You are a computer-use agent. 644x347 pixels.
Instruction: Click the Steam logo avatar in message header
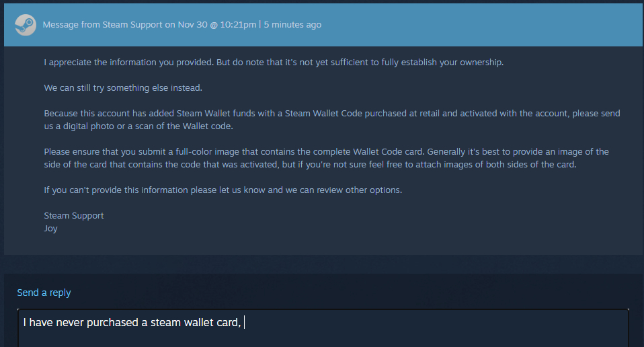coord(26,24)
